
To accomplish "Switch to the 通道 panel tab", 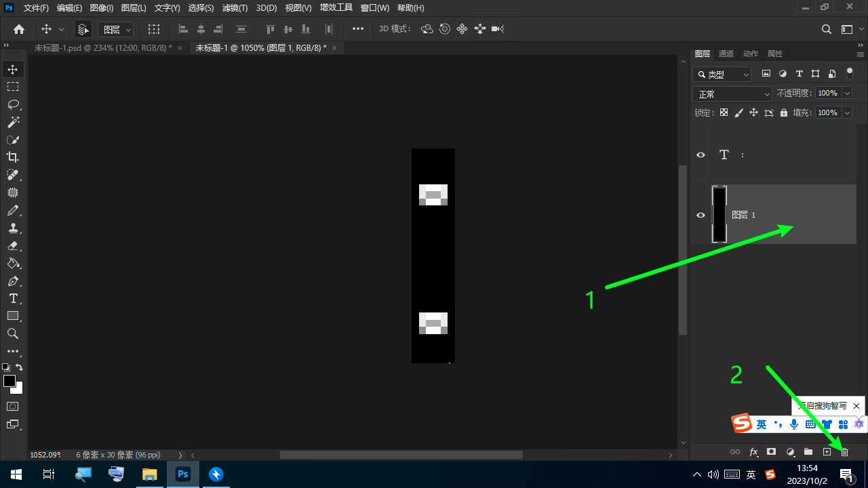I will click(x=726, y=54).
